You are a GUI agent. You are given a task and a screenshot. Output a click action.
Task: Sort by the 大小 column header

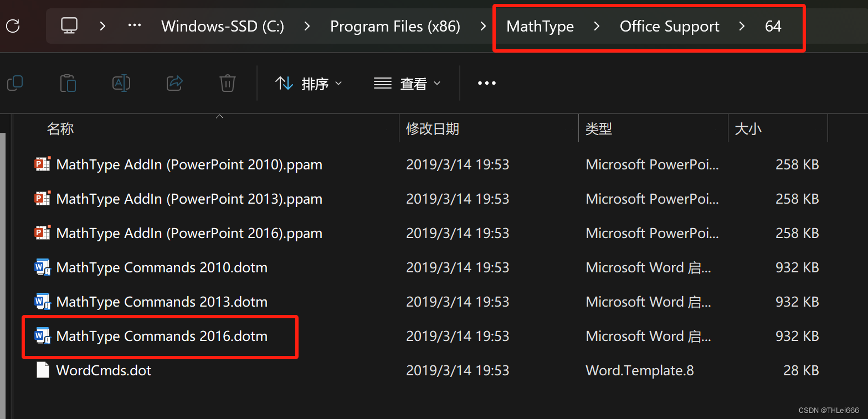coord(748,129)
